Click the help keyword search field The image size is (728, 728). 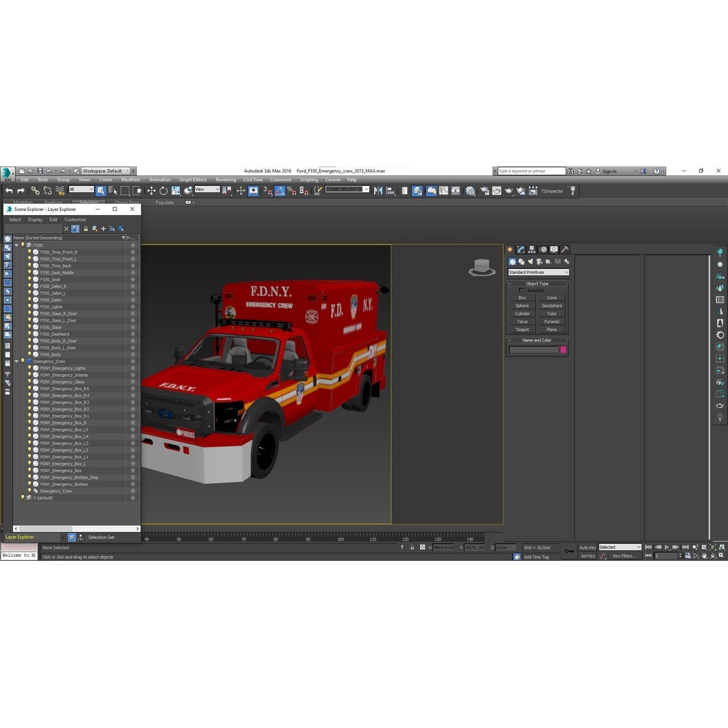point(532,171)
